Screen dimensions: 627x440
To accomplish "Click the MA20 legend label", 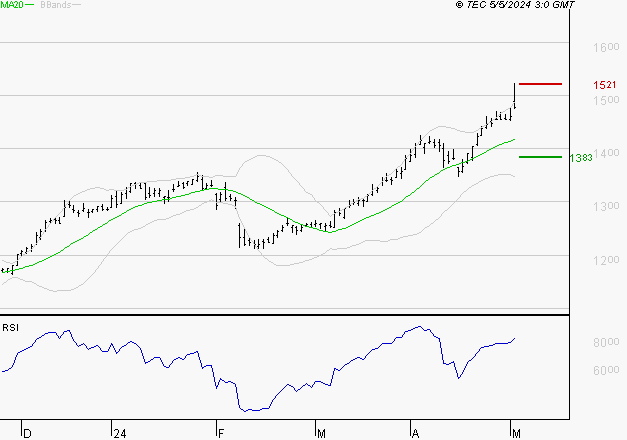I will click(x=12, y=5).
